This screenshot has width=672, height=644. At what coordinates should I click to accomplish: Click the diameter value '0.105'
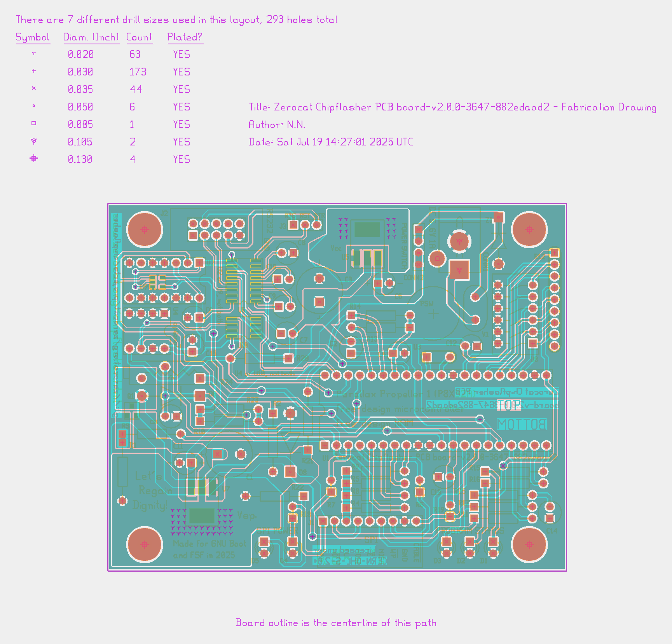point(80,142)
